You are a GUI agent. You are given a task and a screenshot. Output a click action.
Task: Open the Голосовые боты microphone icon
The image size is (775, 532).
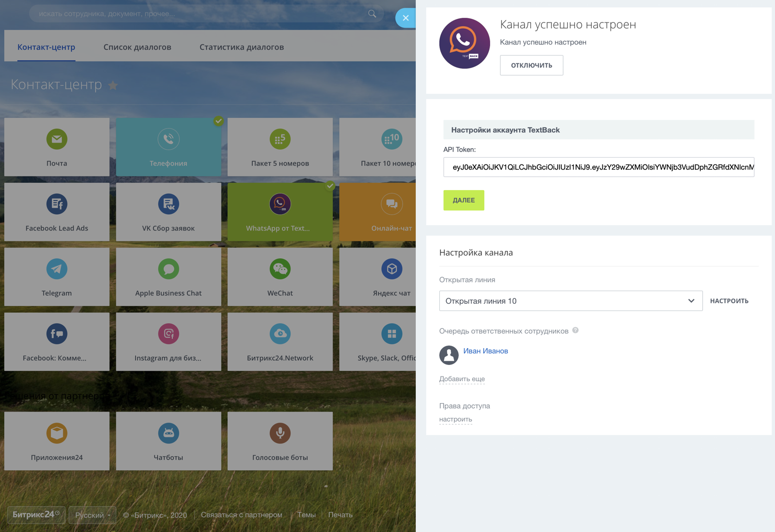280,433
